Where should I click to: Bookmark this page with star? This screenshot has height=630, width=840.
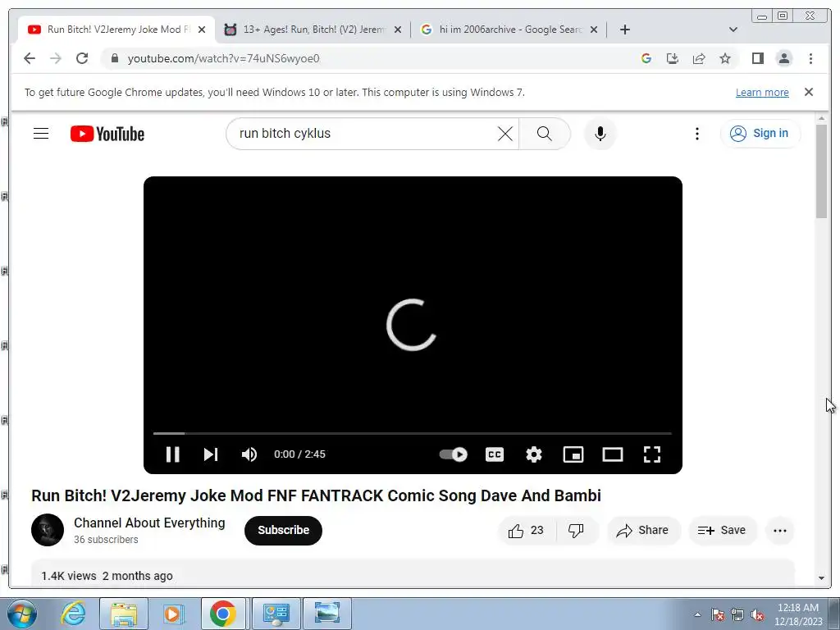(x=725, y=58)
